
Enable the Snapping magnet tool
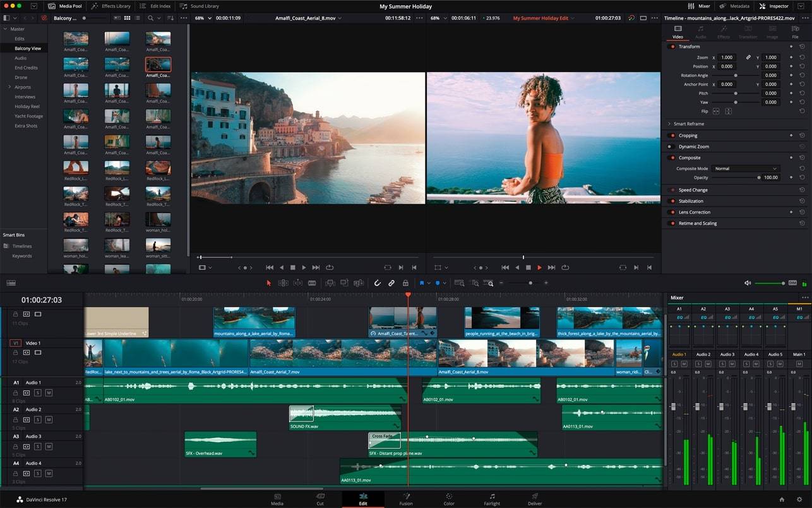tap(378, 283)
